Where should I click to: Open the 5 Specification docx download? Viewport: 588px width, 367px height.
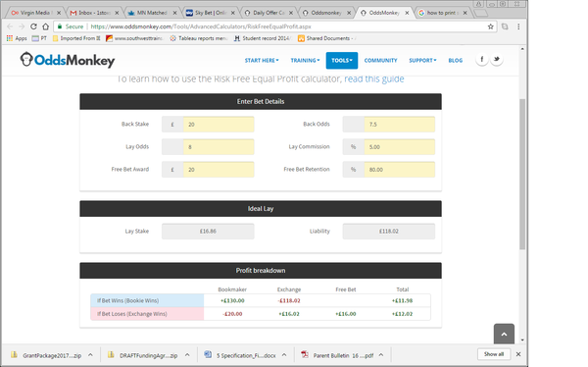pyautogui.click(x=240, y=355)
